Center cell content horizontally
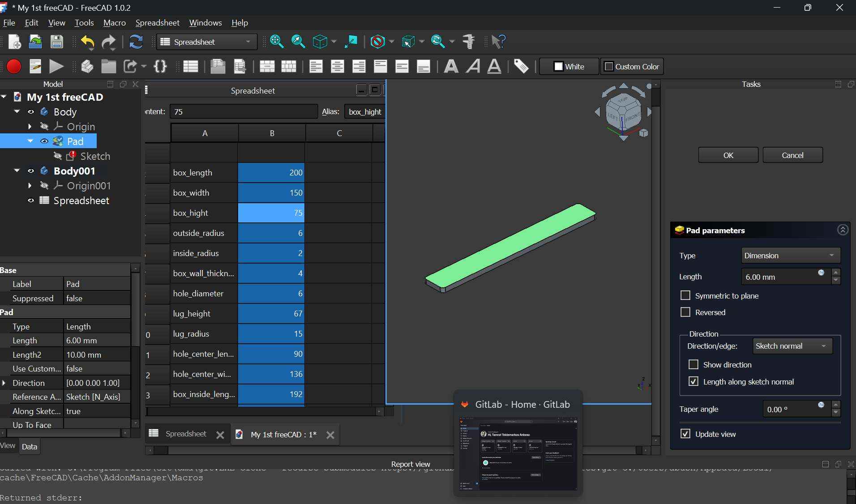Screen dimensions: 856x504 pyautogui.click(x=338, y=67)
